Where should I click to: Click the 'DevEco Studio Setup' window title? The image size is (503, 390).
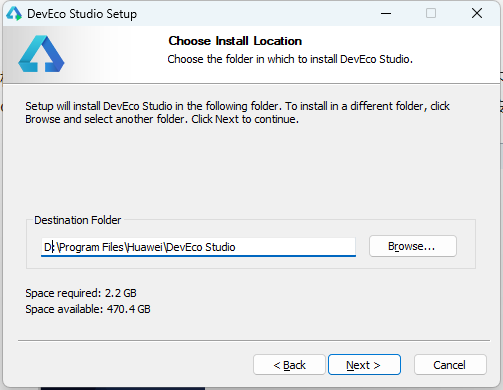click(x=82, y=14)
